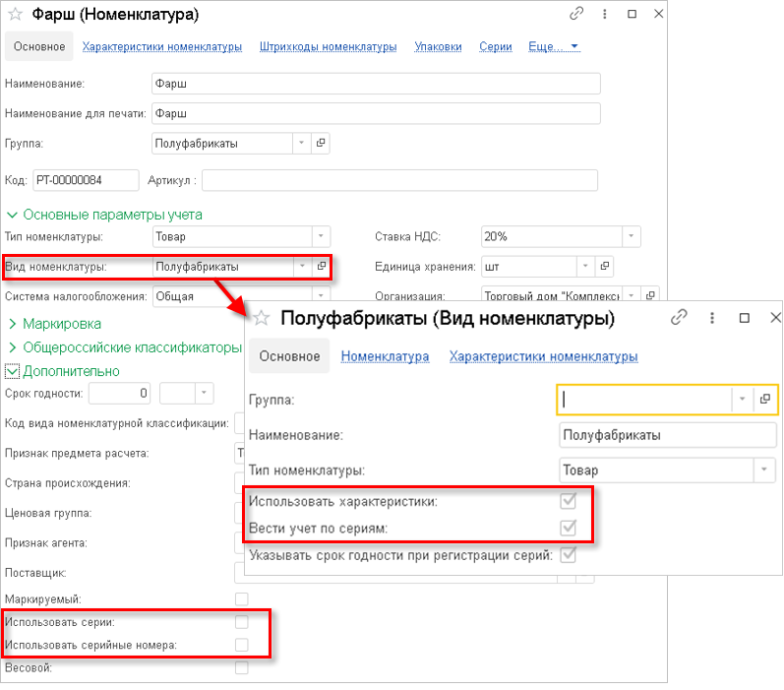The height and width of the screenshot is (690, 784).
Task: Tick the Использовать серийные номера checkbox
Action: click(241, 645)
